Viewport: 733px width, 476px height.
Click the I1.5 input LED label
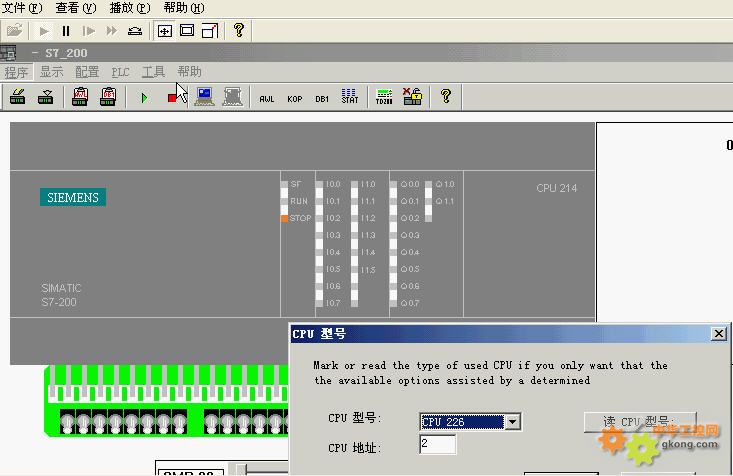pyautogui.click(x=368, y=269)
